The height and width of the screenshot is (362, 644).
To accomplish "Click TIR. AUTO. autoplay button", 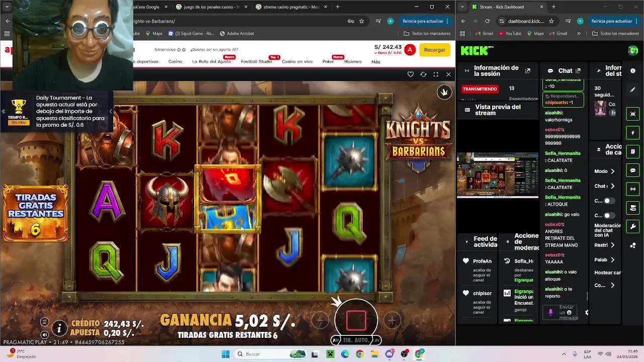I will point(356,340).
